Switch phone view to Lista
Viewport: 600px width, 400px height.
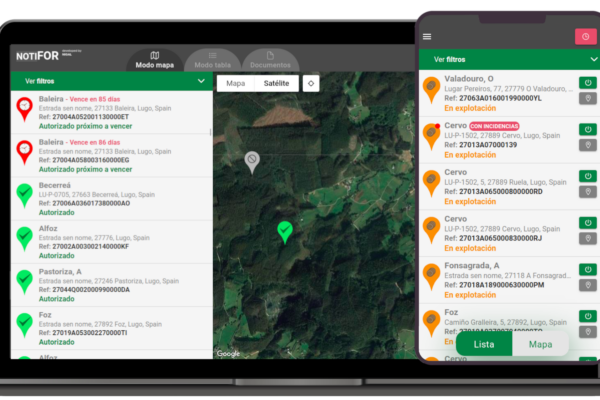[x=484, y=344]
